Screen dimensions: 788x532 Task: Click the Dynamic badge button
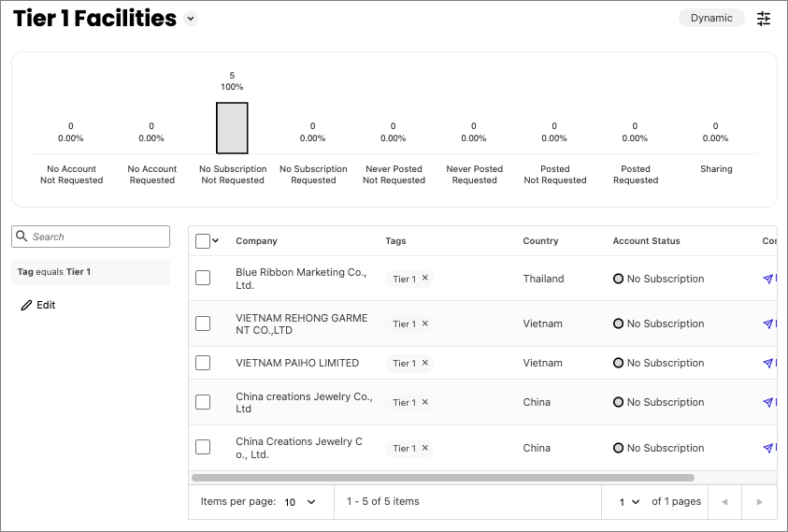711,18
